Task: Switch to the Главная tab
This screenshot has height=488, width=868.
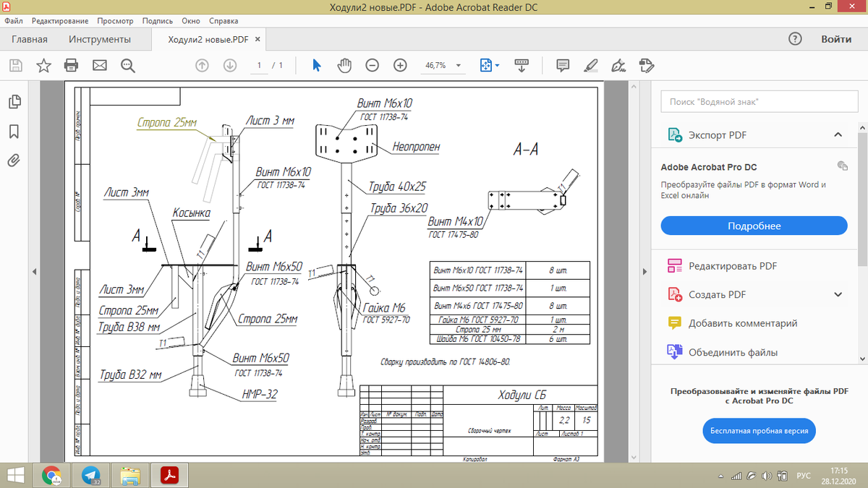Action: tap(30, 39)
